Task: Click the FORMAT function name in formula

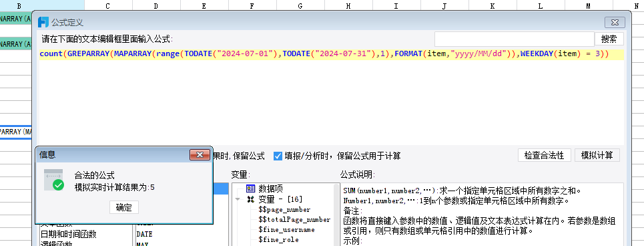Action: click(x=408, y=54)
